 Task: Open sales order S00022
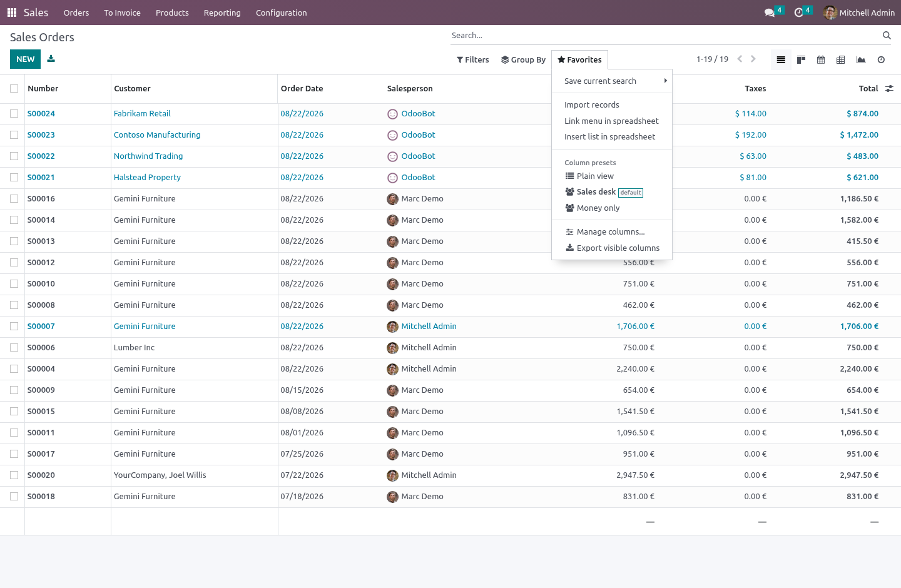coord(41,156)
